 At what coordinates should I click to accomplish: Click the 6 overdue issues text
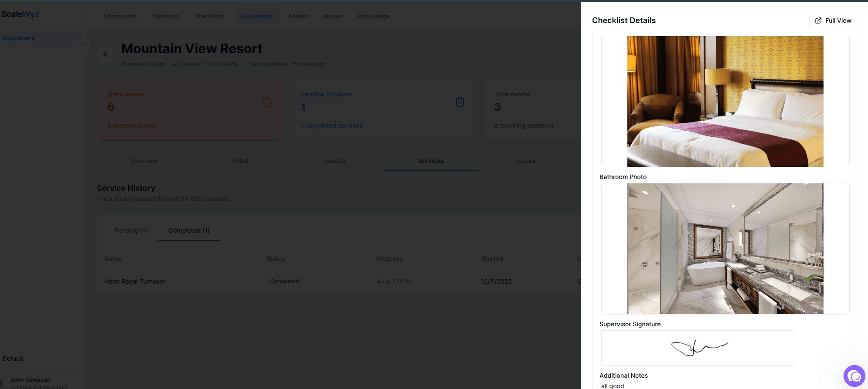pos(132,125)
